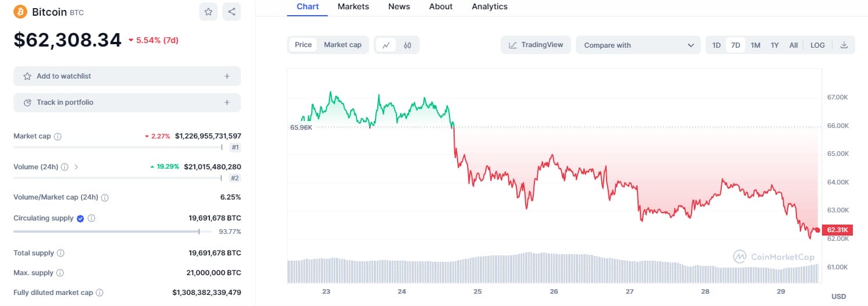Open TradingView chart button
The height and width of the screenshot is (306, 868).
click(536, 45)
